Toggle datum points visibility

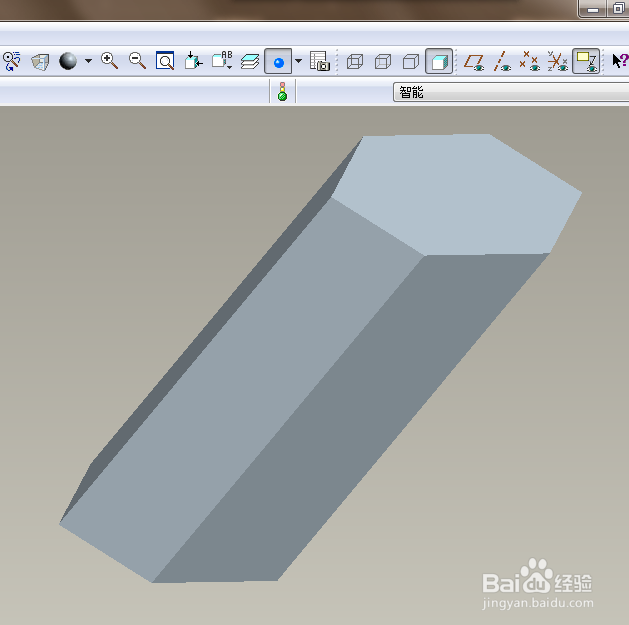click(x=530, y=61)
